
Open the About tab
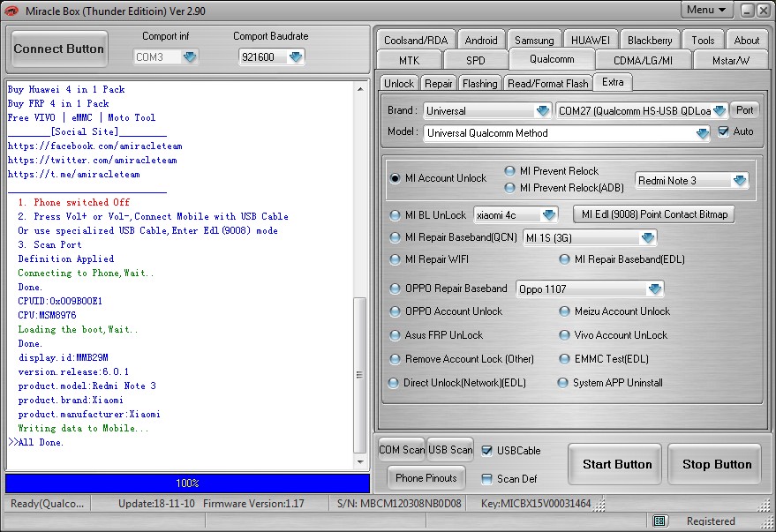pyautogui.click(x=747, y=41)
